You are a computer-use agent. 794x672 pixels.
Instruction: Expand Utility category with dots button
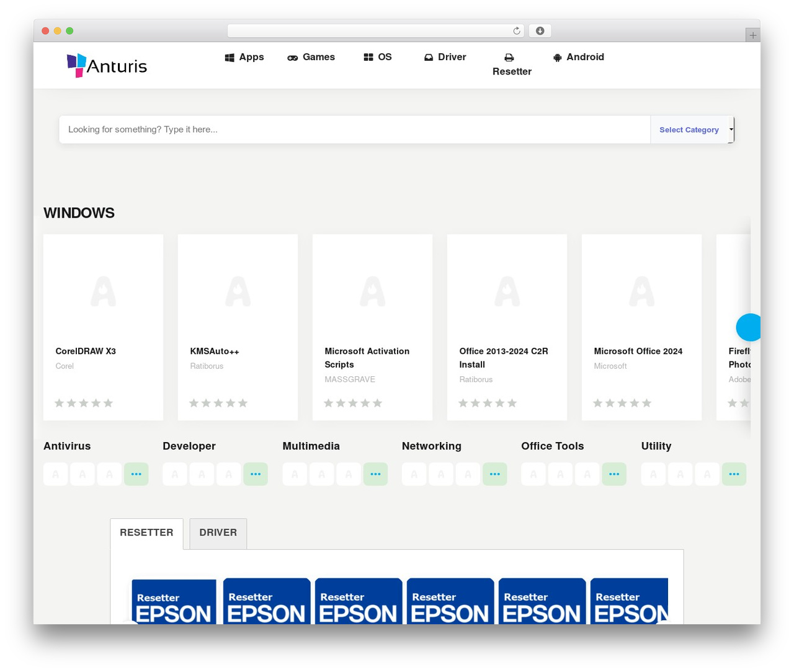[734, 474]
